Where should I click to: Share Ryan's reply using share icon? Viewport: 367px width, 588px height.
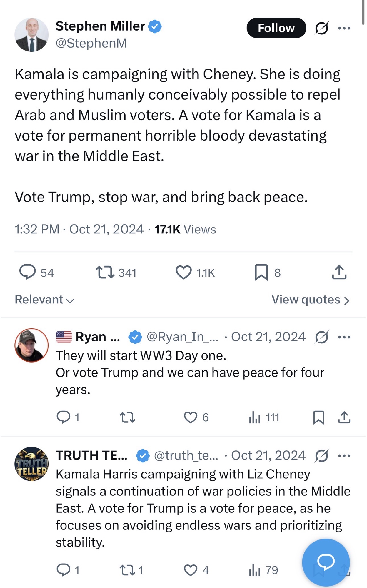344,417
